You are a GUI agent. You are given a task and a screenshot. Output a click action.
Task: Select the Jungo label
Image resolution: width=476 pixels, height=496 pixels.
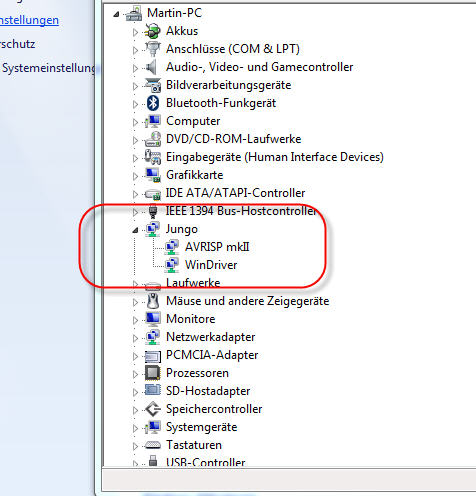pyautogui.click(x=182, y=229)
